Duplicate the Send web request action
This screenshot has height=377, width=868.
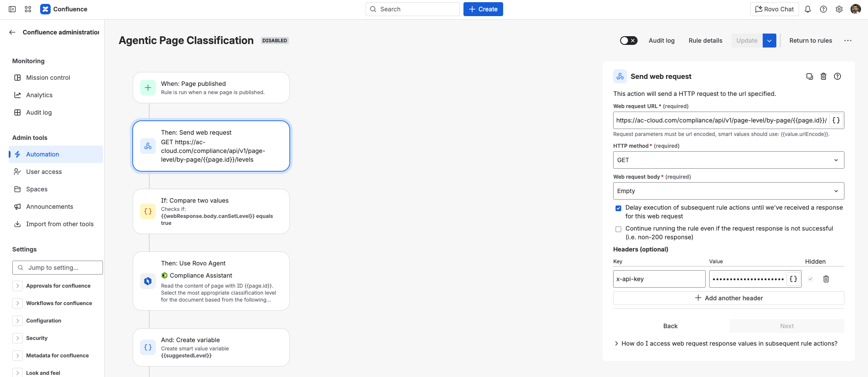pyautogui.click(x=810, y=76)
